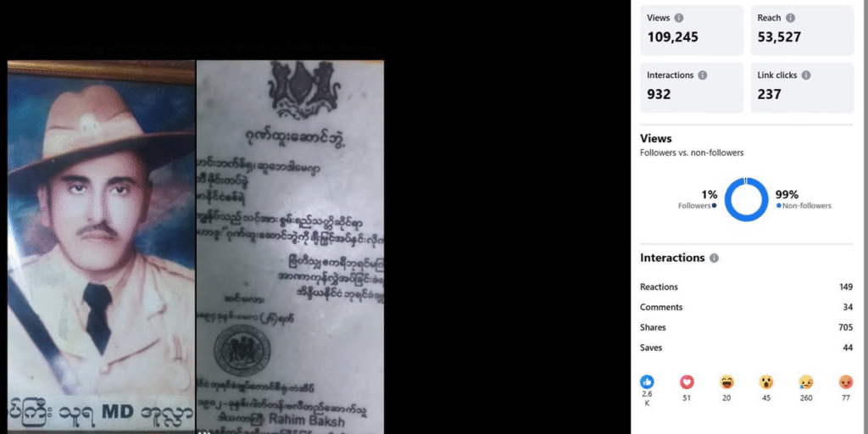Open the Burmese certificate document image

click(290, 247)
